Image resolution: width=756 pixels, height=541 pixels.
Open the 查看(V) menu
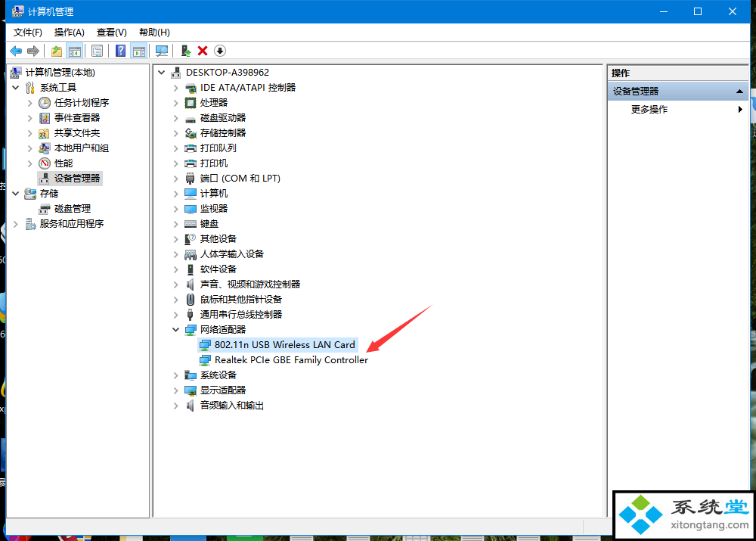tap(111, 33)
